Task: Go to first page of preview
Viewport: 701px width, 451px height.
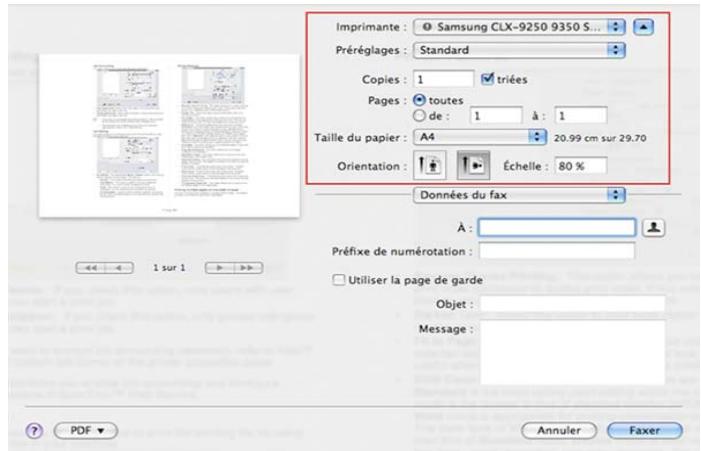Action: coord(91,269)
